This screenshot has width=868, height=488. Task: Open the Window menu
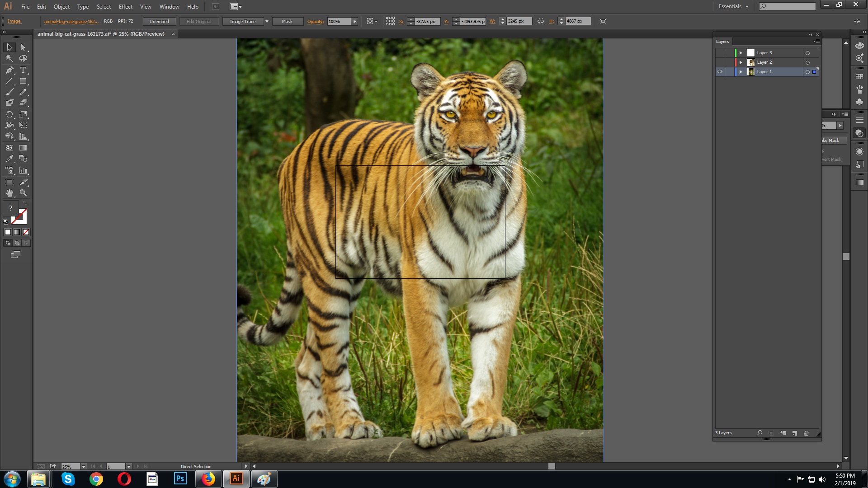tap(170, 6)
